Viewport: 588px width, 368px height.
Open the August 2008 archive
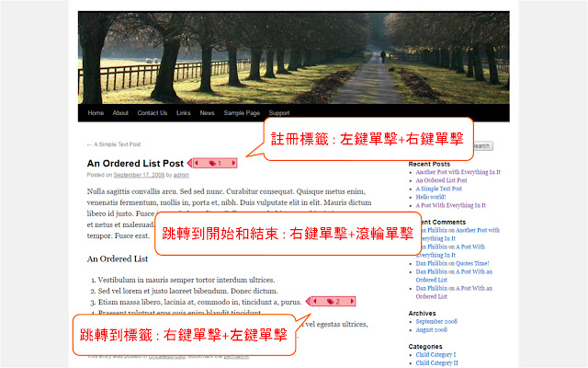pos(431,329)
